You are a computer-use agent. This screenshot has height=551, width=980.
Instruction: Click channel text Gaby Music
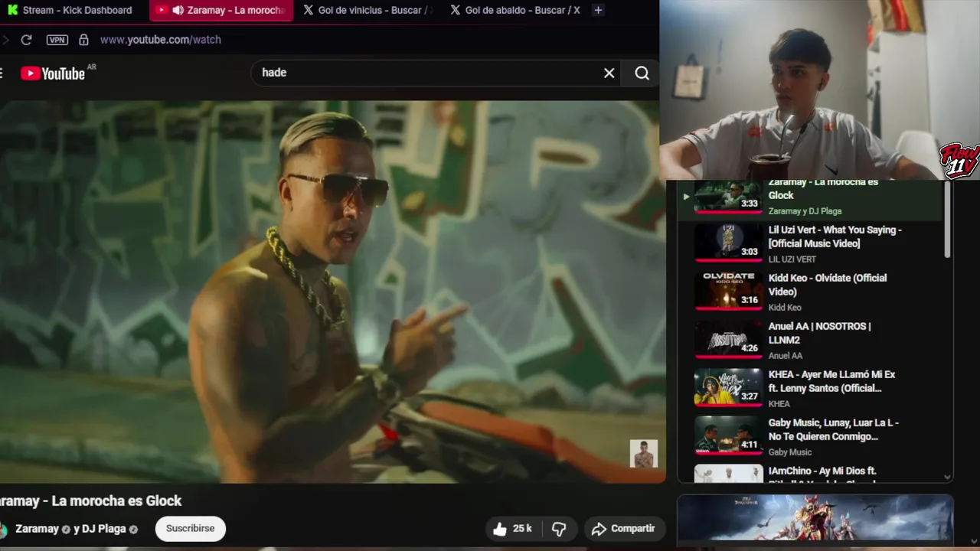tap(790, 452)
